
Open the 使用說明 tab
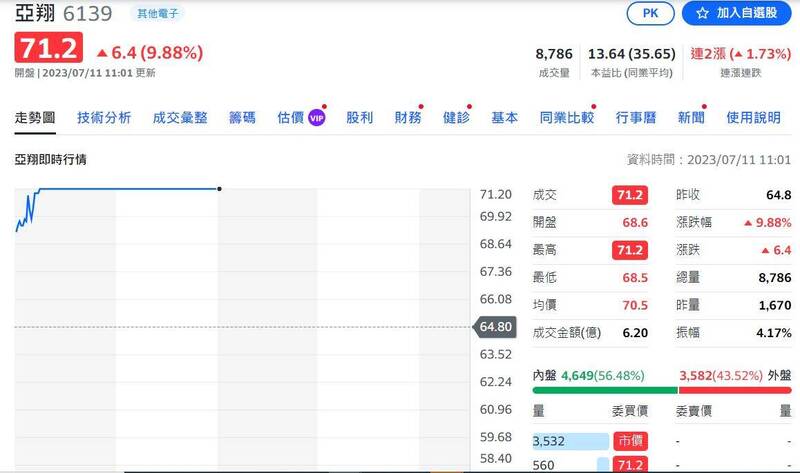tap(753, 118)
